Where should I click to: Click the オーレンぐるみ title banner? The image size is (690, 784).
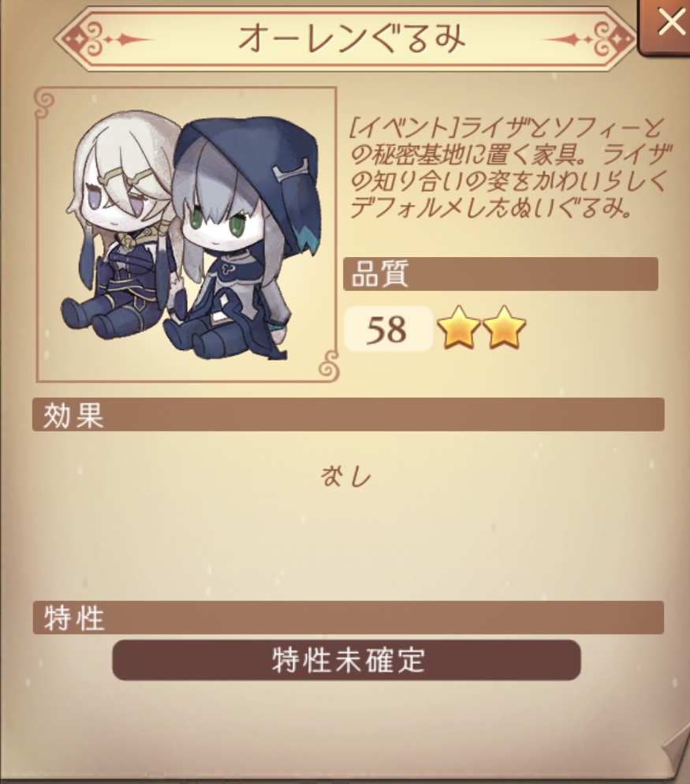pyautogui.click(x=345, y=39)
